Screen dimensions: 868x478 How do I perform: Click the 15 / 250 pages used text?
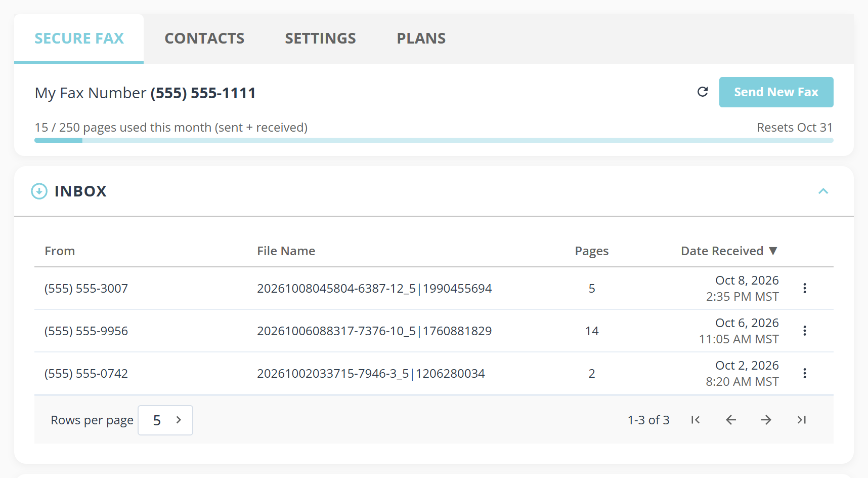(x=171, y=128)
